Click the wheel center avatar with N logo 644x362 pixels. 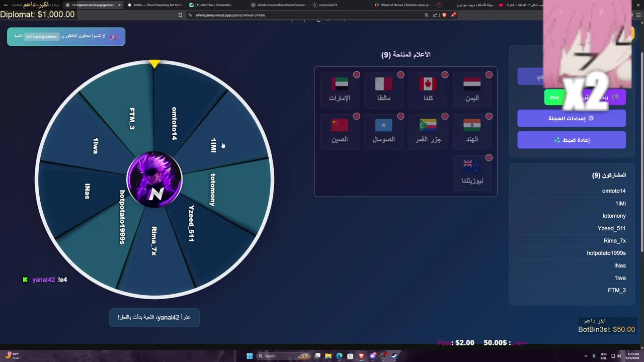[154, 179]
